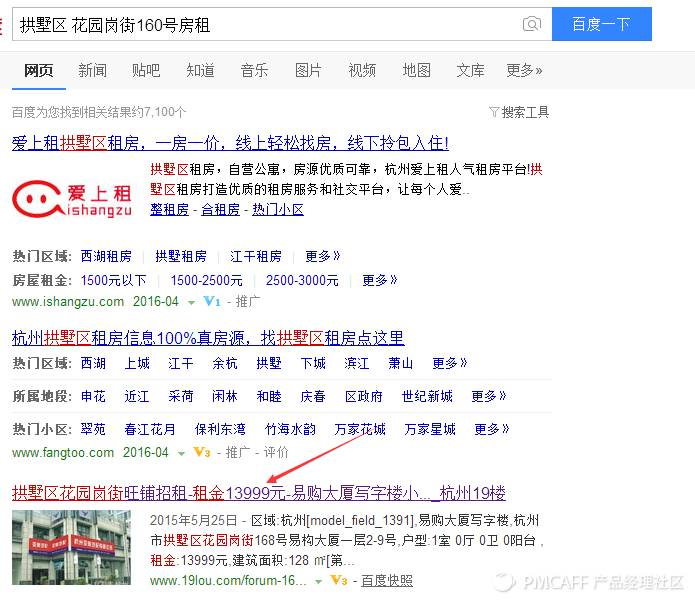Open dropdown arrow next to ishangzu.com date

(x=191, y=303)
